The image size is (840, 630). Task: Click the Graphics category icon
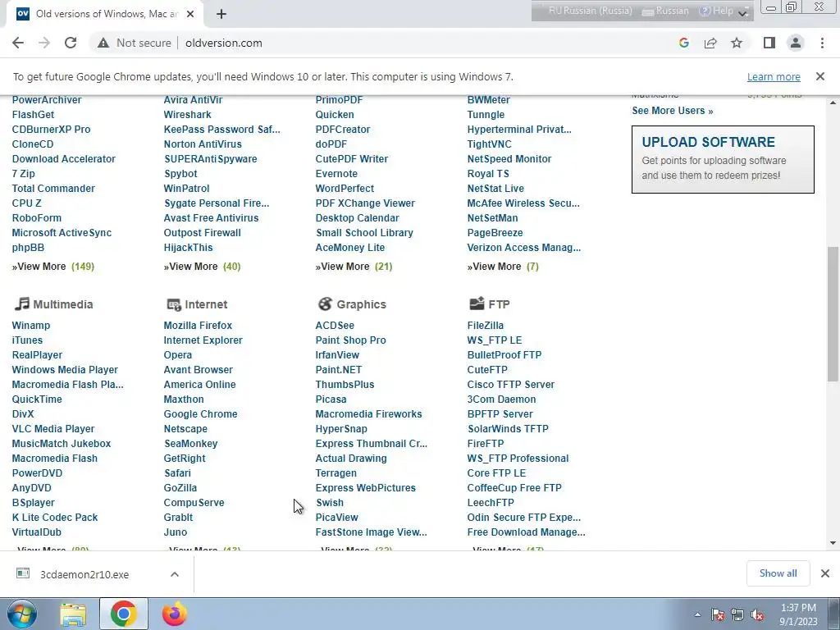click(x=325, y=304)
